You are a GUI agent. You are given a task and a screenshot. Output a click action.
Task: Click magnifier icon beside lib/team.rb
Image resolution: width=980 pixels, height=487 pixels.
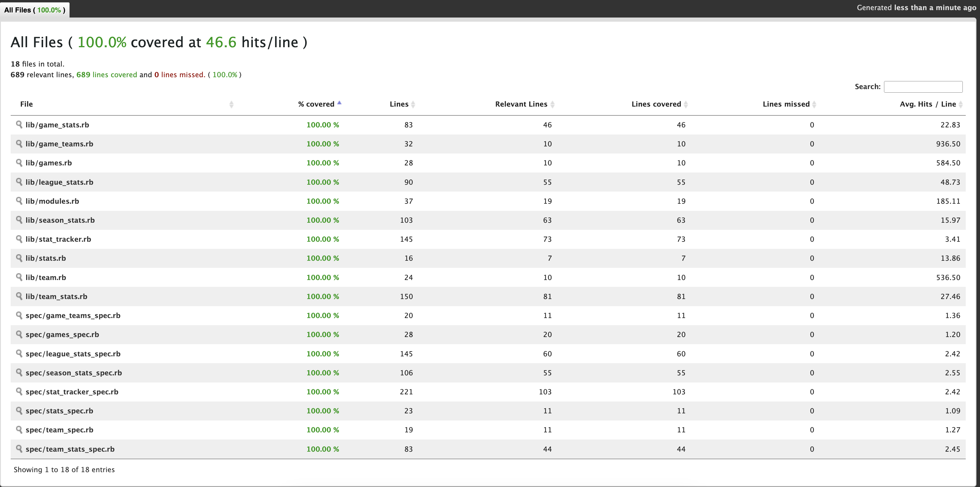[x=19, y=277]
